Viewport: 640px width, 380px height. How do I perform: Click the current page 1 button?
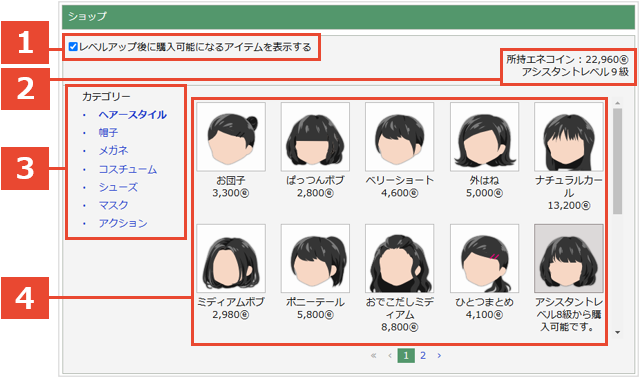[x=406, y=356]
